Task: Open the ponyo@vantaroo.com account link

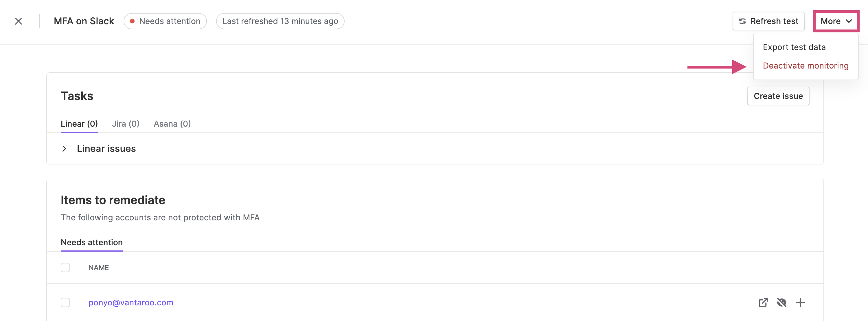Action: (131, 302)
